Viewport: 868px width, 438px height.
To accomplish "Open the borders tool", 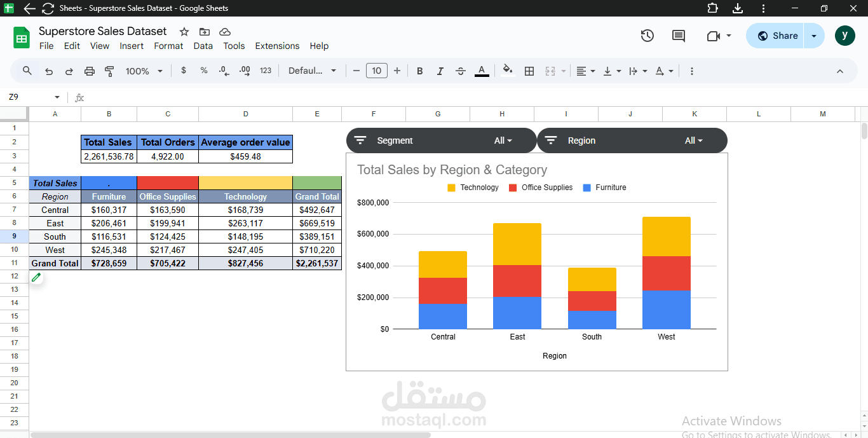I will coord(529,71).
